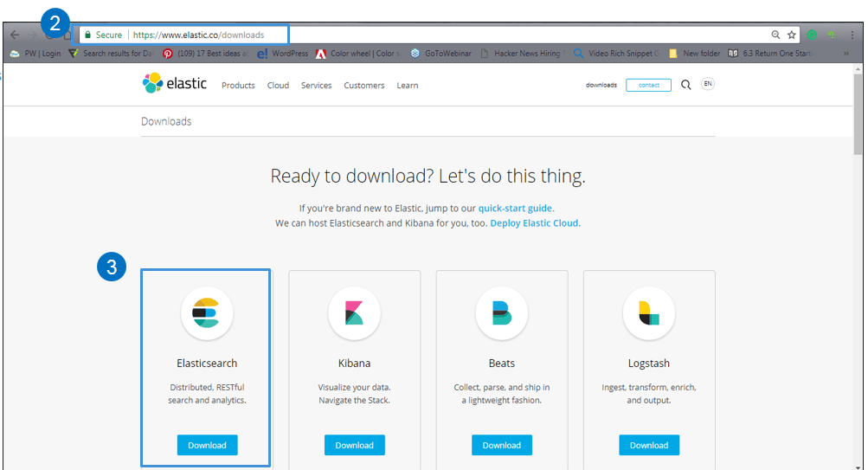This screenshot has height=470, width=868.
Task: Click the Logstash card title
Action: (x=649, y=364)
